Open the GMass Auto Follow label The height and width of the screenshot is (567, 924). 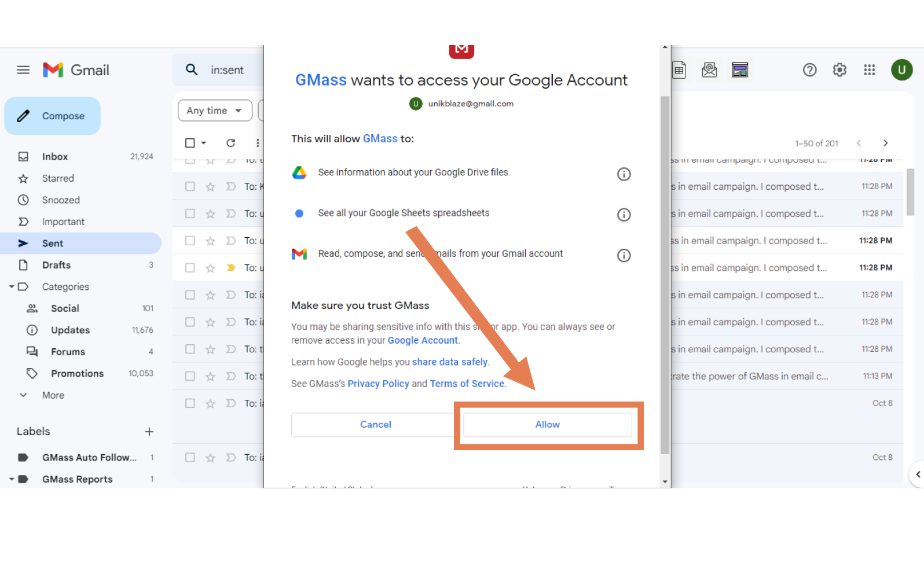coord(81,458)
